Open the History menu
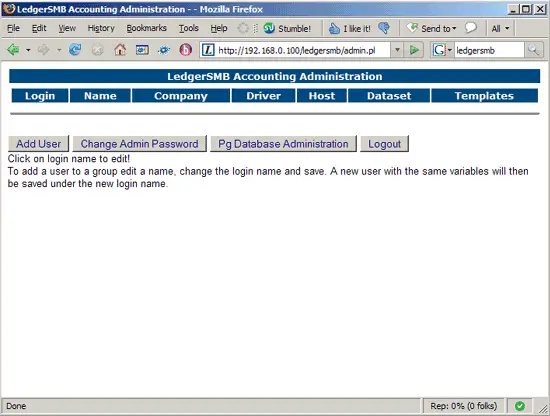 pyautogui.click(x=101, y=28)
